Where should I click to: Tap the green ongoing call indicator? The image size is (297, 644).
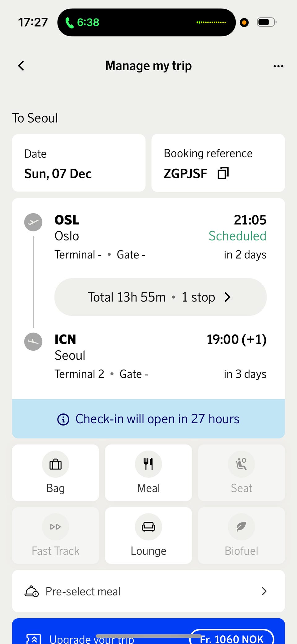[82, 22]
